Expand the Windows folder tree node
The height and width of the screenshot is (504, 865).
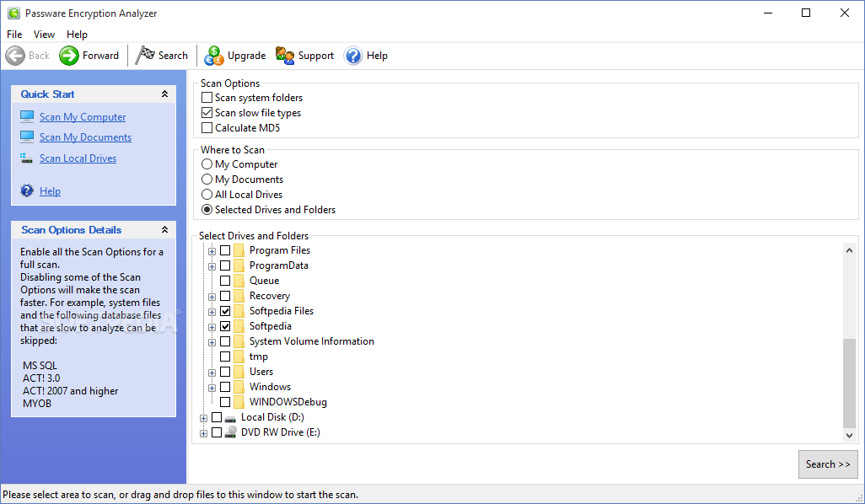point(212,388)
